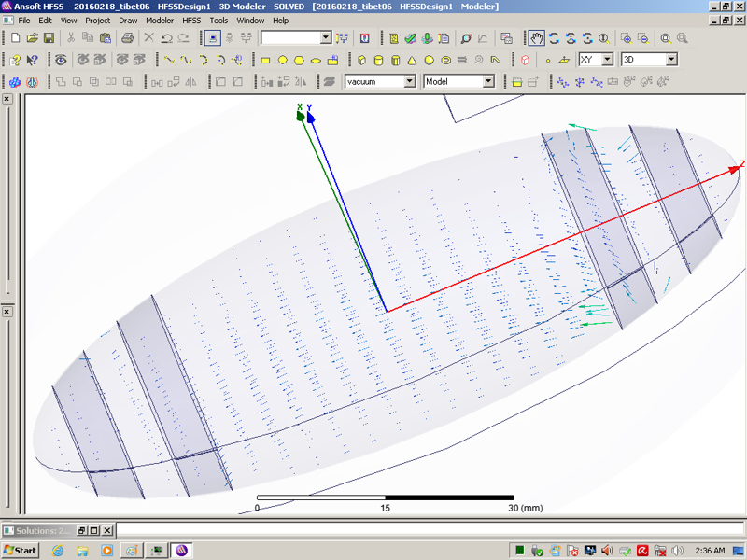Click the Draw line tool

(169, 60)
